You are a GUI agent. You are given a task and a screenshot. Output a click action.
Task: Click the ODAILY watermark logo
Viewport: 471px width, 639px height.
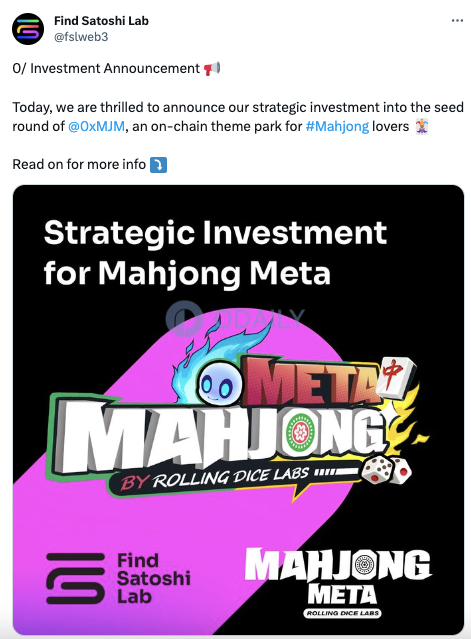tap(235, 319)
